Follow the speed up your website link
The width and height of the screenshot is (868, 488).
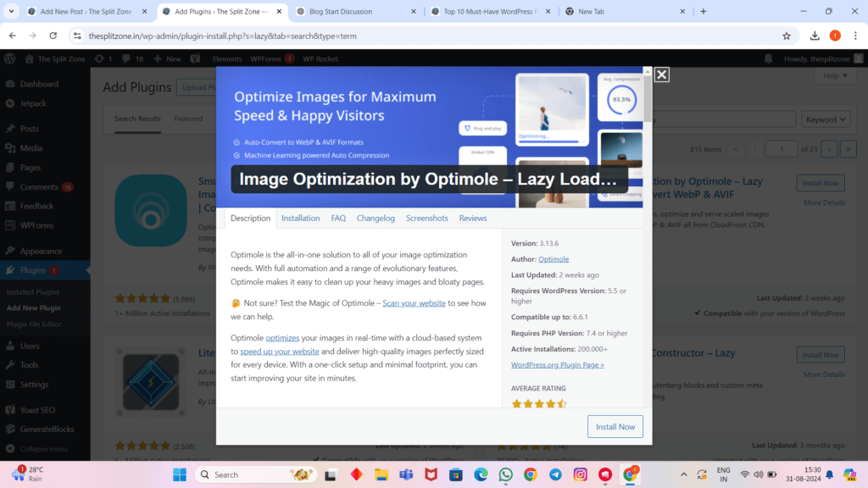[x=280, y=352]
